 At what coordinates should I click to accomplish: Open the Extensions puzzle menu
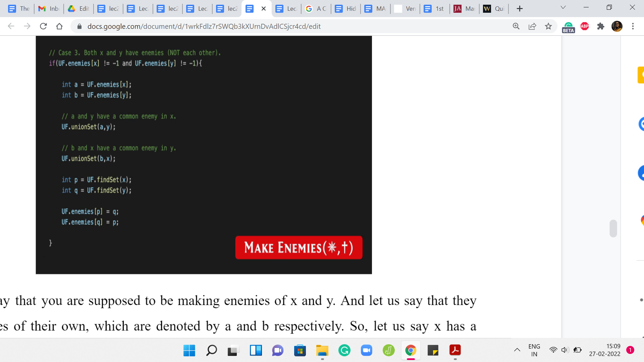click(601, 26)
